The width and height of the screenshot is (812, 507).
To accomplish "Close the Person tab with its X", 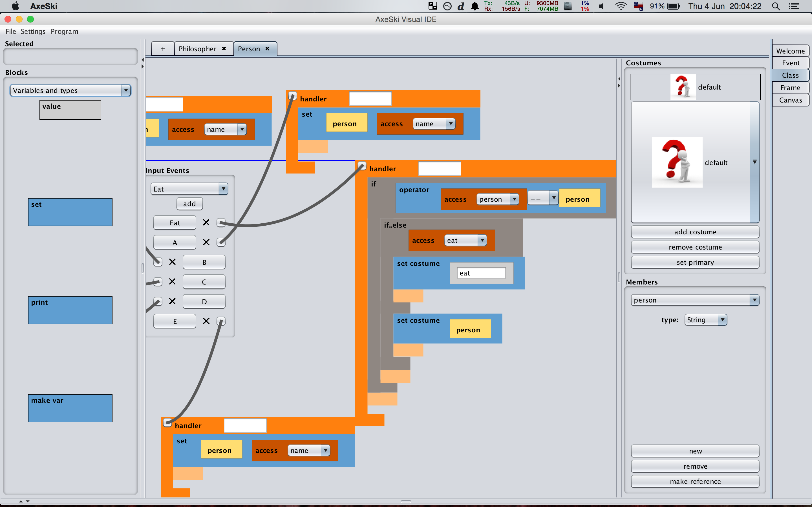I will point(267,49).
